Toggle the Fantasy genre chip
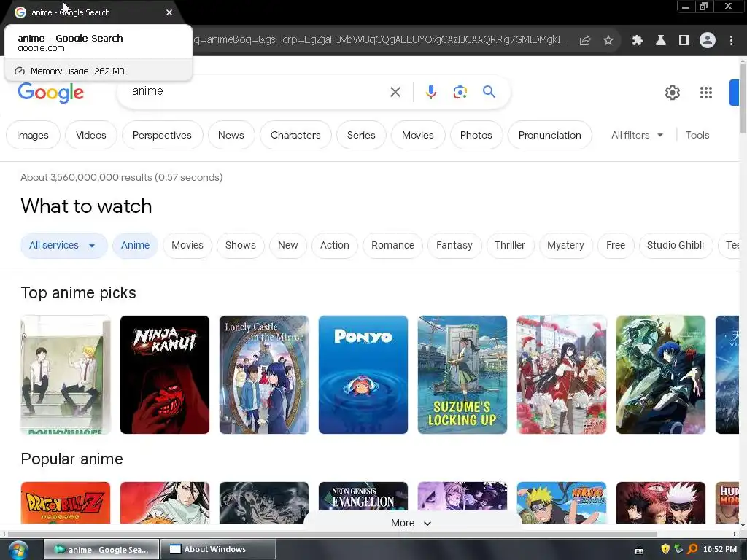 click(454, 246)
